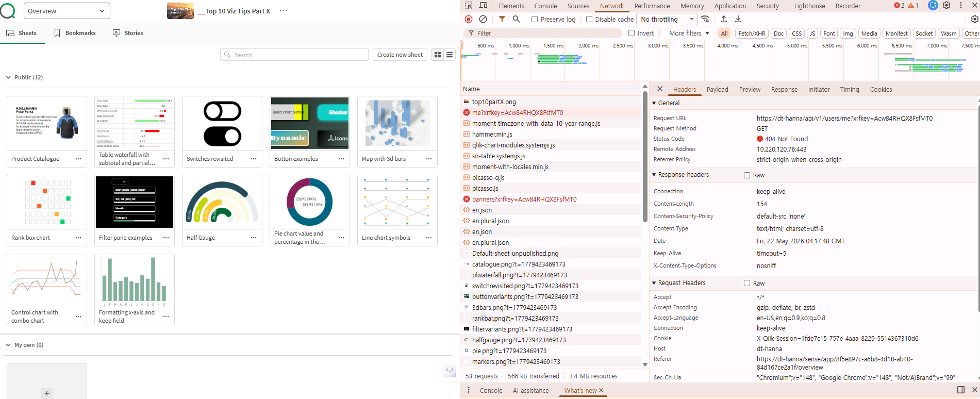
Task: Click the error count indicator in DevTools
Action: coord(900,6)
